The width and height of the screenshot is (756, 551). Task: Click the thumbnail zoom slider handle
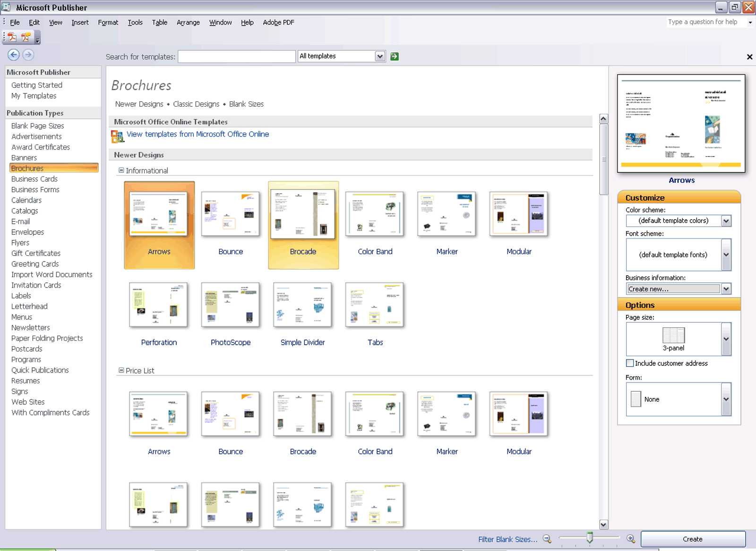(x=590, y=538)
